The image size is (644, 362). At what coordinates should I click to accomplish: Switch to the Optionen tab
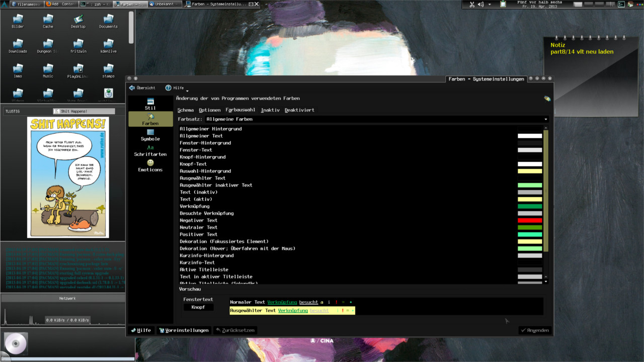[209, 110]
